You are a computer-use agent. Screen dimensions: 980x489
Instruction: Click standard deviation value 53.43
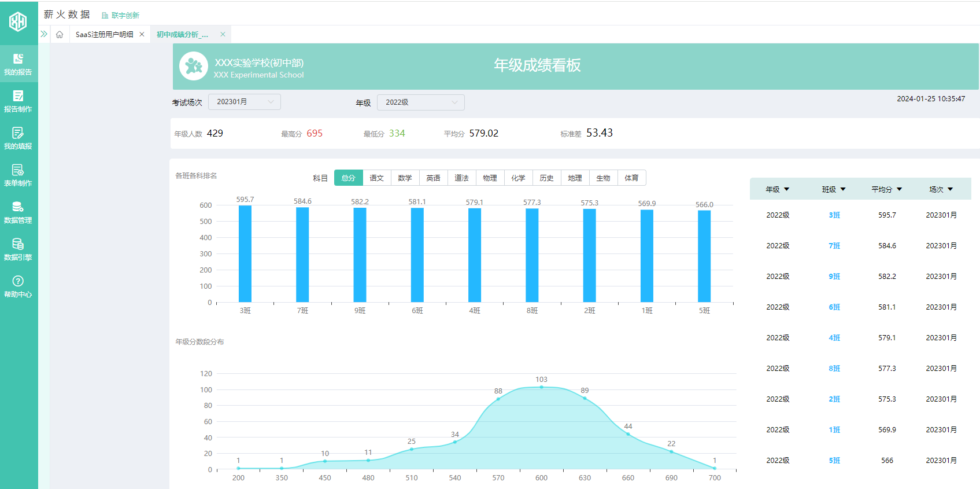(x=600, y=133)
